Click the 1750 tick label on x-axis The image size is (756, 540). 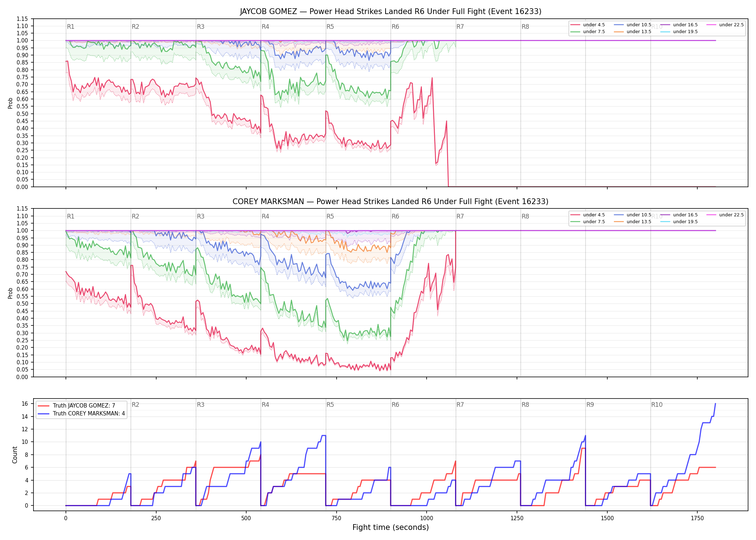697,518
